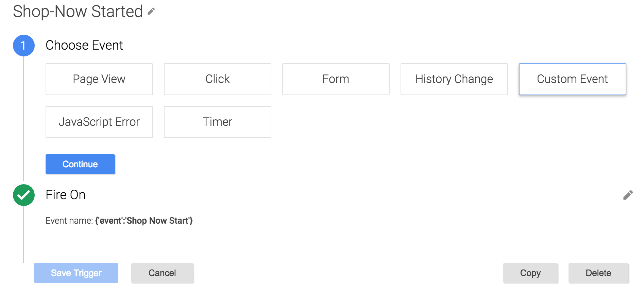Click the Shop-Now Started trigger title

pyautogui.click(x=78, y=12)
